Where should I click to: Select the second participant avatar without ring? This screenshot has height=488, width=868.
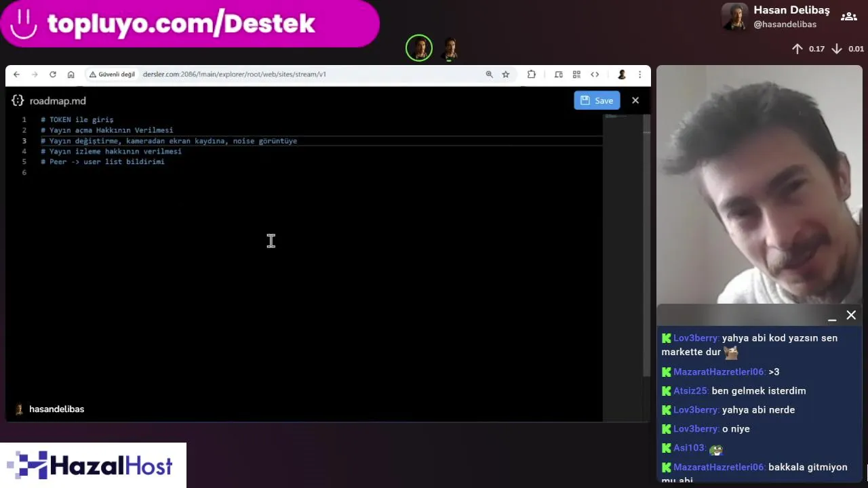pos(450,48)
